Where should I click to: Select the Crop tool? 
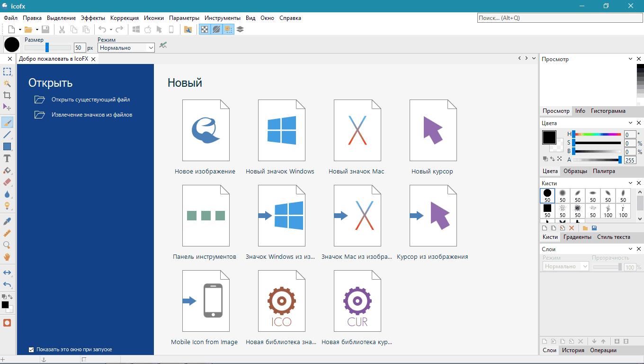click(7, 95)
